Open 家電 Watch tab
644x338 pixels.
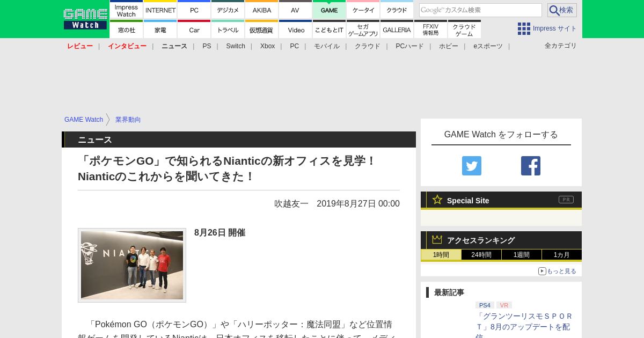click(x=160, y=30)
